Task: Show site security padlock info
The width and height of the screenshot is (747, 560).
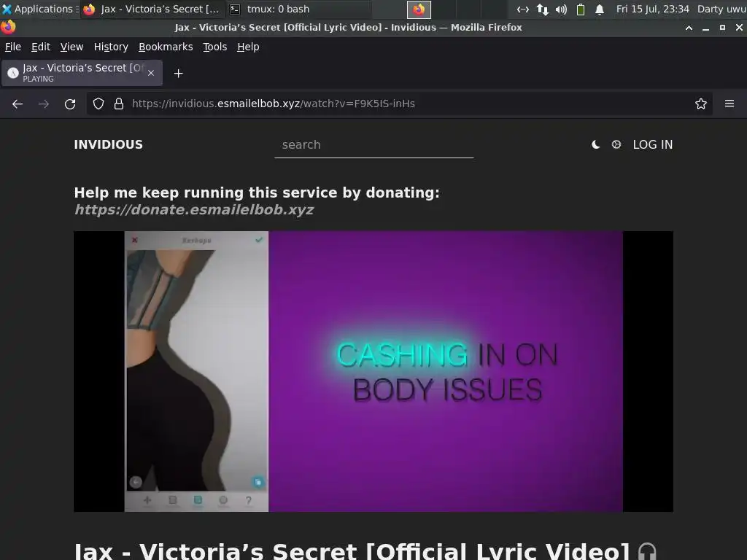Action: click(x=119, y=104)
